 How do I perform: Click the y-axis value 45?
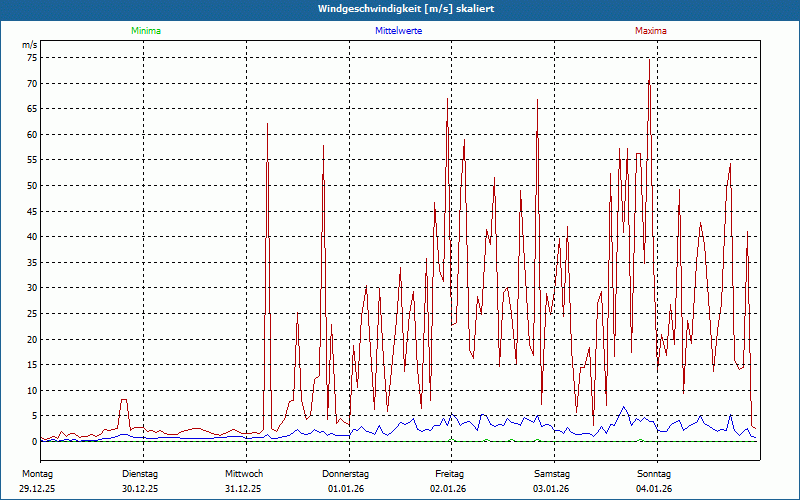(32, 211)
